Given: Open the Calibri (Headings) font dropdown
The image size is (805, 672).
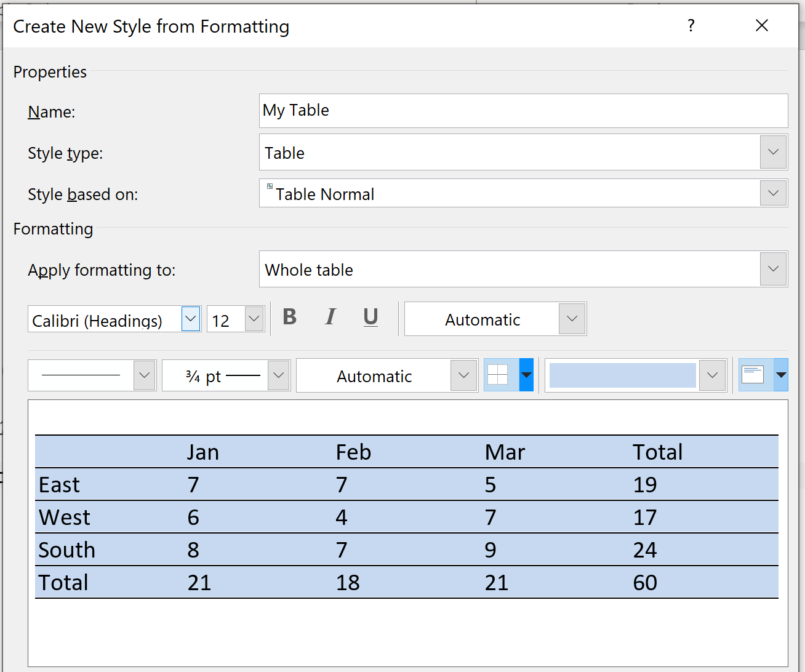Looking at the screenshot, I should click(x=191, y=319).
